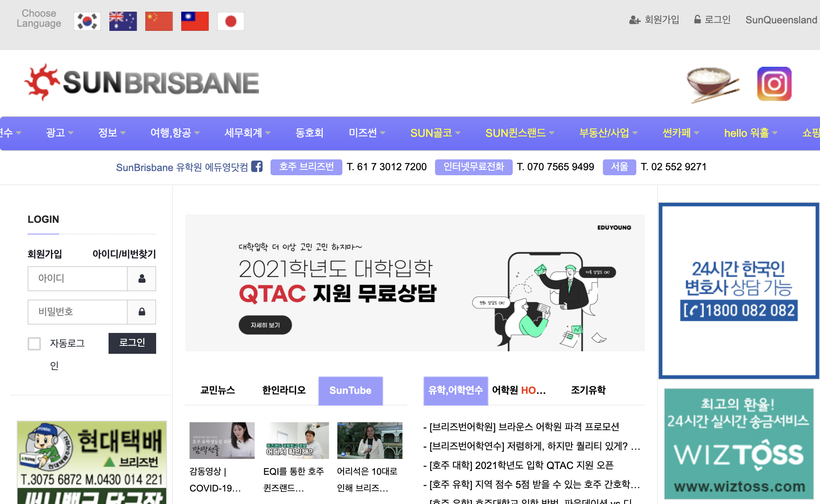Select the Korean flag language icon

(87, 21)
